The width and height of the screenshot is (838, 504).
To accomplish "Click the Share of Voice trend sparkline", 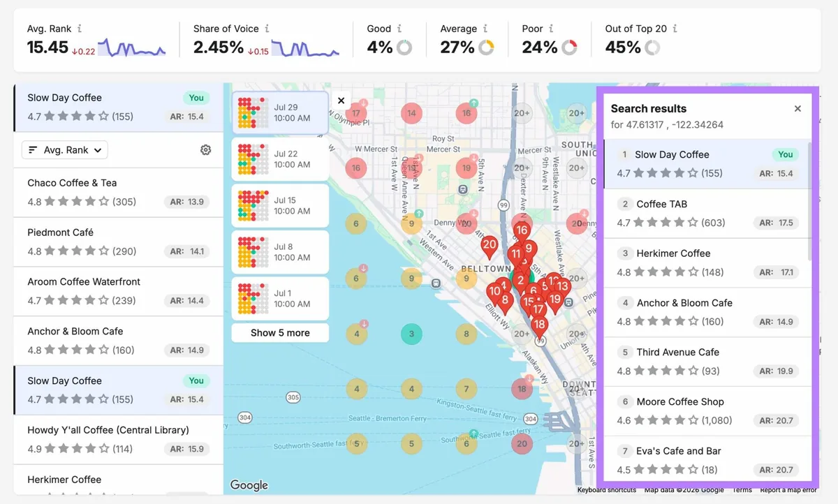I will [305, 47].
